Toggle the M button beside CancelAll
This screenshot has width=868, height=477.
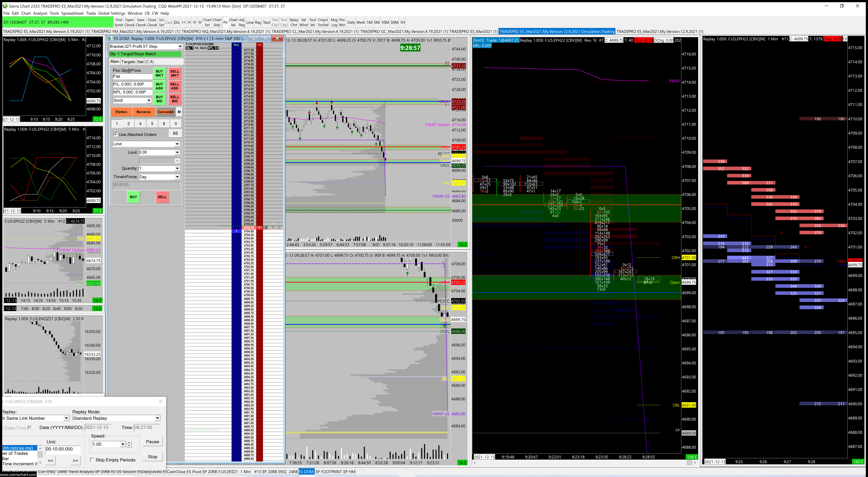[x=179, y=112]
